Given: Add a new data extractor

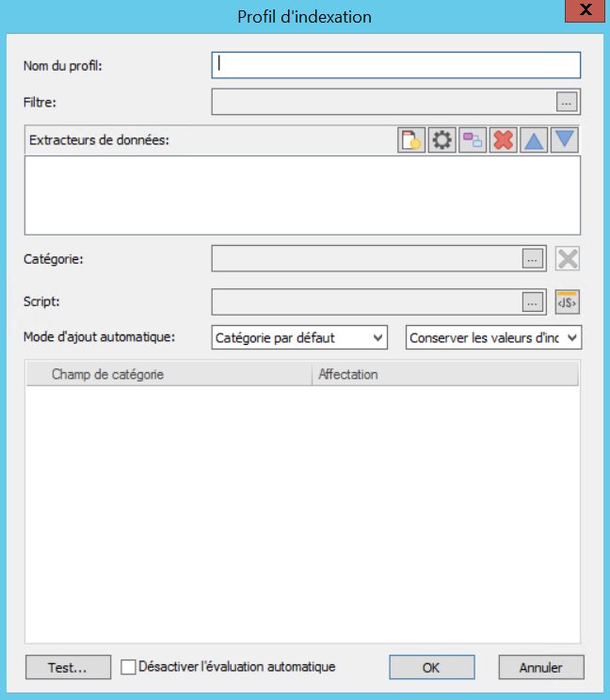Looking at the screenshot, I should [411, 140].
